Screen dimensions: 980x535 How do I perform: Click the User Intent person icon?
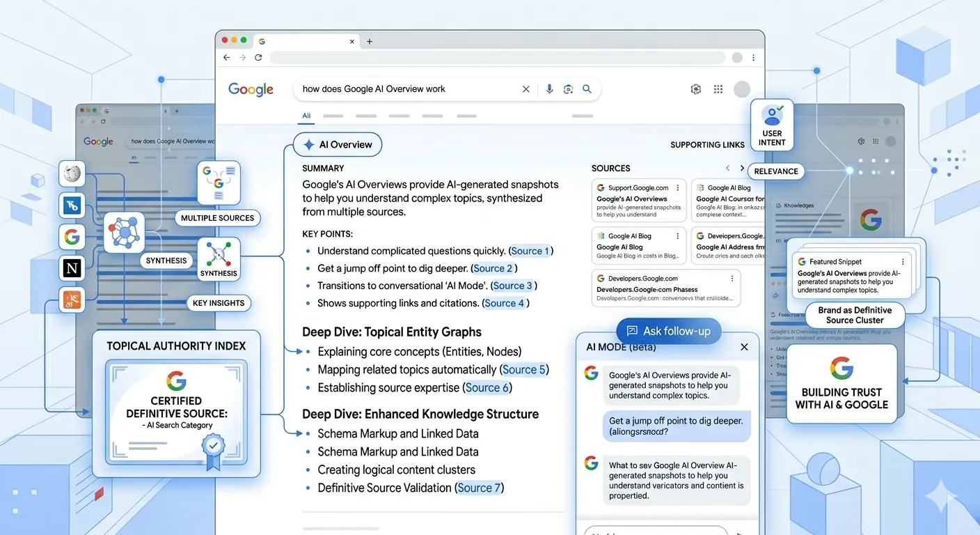point(772,114)
